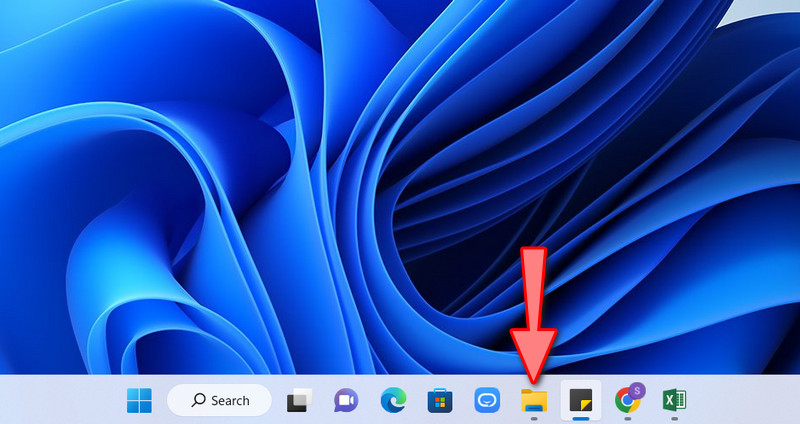The width and height of the screenshot is (800, 424).
Task: Click the magnifier icon in Search
Action: (x=194, y=400)
